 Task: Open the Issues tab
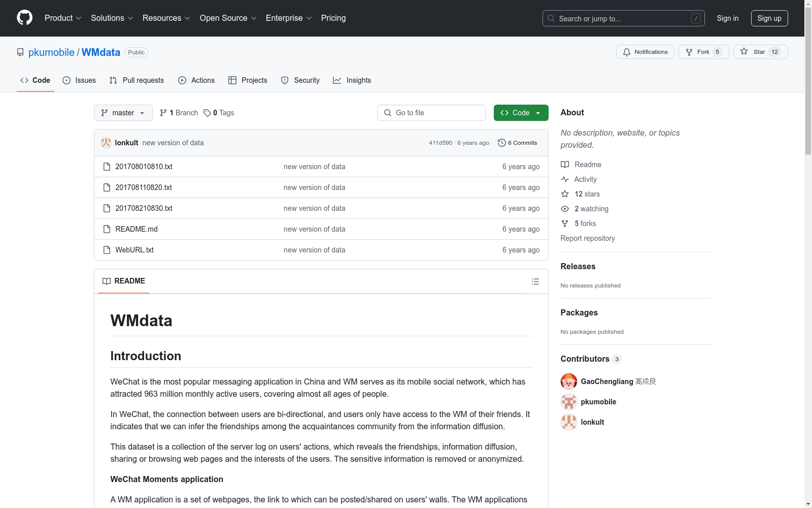click(79, 80)
